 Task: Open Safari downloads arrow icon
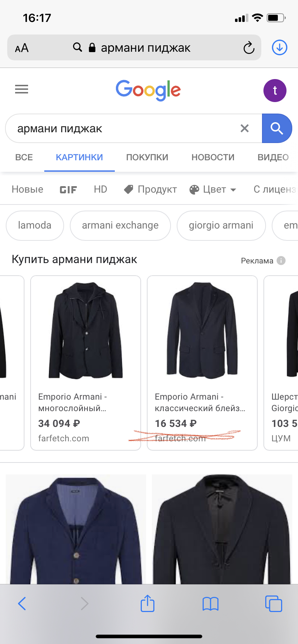pyautogui.click(x=280, y=47)
